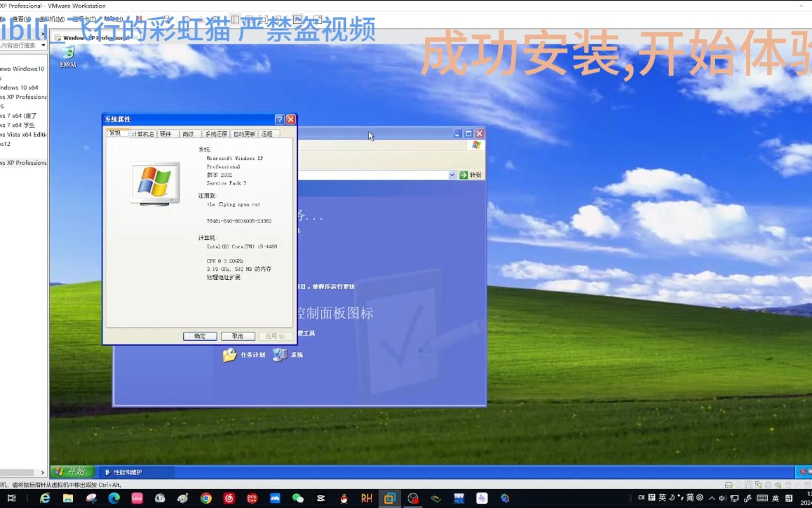Open the orange RH taskbar icon
This screenshot has height=508, width=812.
(x=367, y=499)
